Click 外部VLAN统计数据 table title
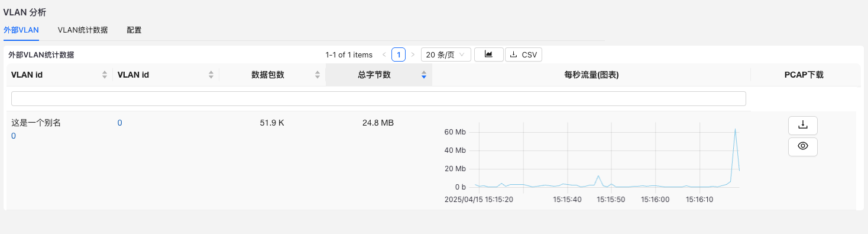 pos(41,55)
